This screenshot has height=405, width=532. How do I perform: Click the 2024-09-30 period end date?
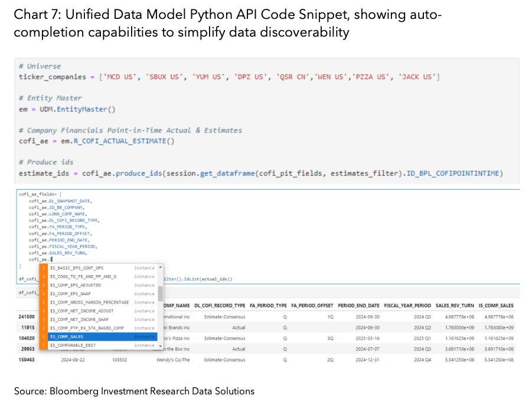pyautogui.click(x=367, y=317)
